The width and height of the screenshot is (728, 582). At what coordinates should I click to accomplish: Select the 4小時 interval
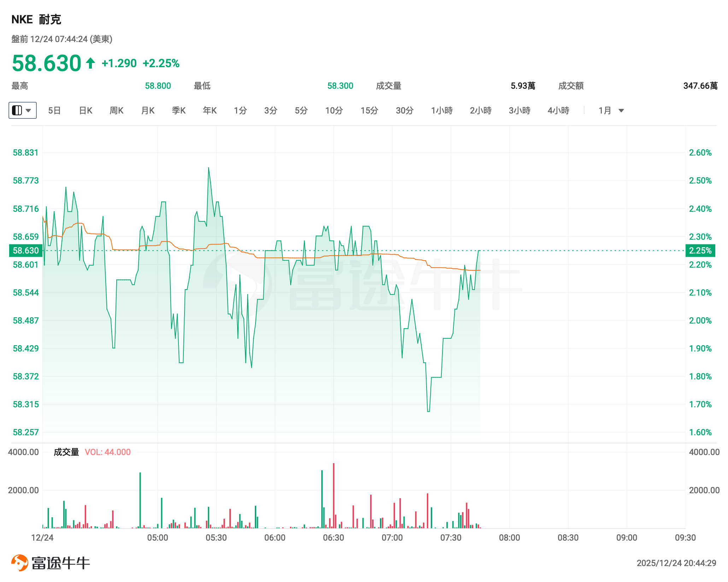click(x=558, y=111)
